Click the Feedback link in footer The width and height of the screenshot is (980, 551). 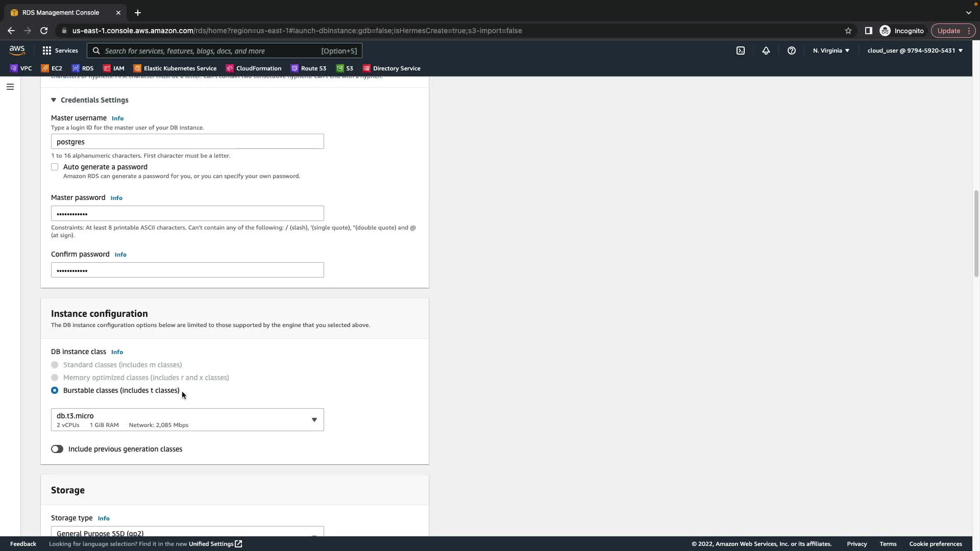(23, 544)
